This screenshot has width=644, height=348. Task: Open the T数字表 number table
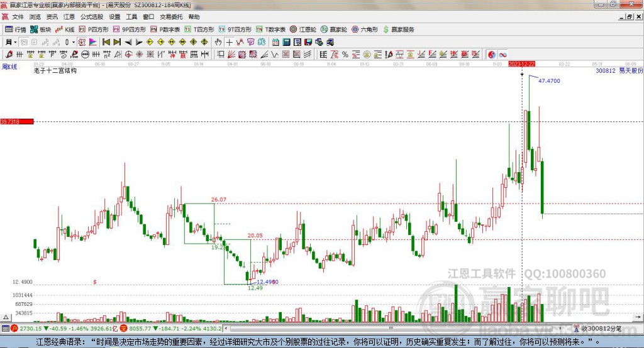click(270, 30)
